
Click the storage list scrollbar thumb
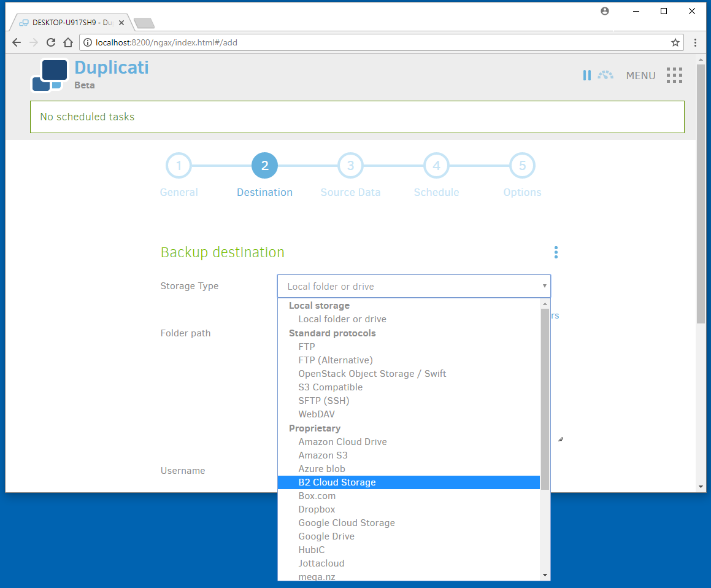pyautogui.click(x=545, y=399)
